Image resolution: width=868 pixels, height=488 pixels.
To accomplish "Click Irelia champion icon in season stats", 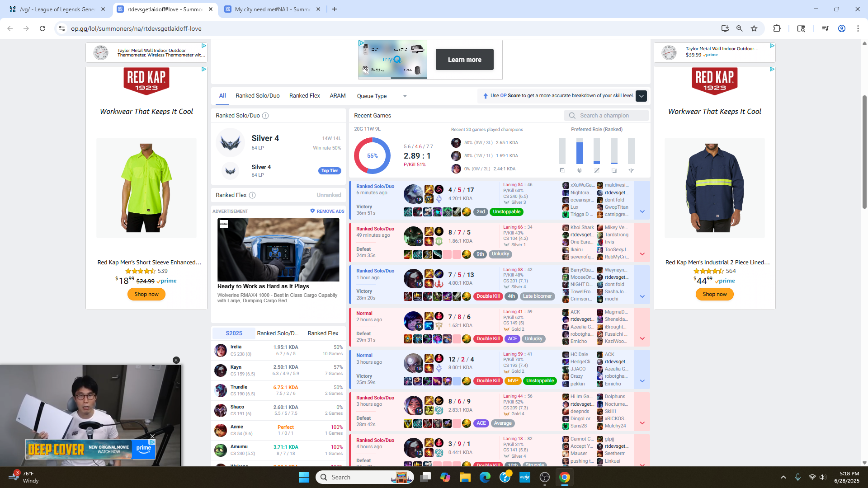I will (x=221, y=350).
